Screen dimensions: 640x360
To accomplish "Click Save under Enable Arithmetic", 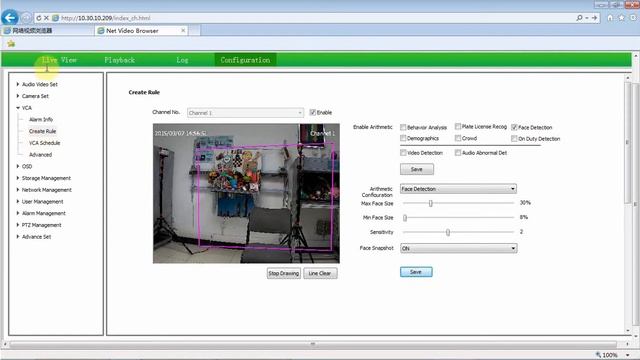I will [x=417, y=169].
